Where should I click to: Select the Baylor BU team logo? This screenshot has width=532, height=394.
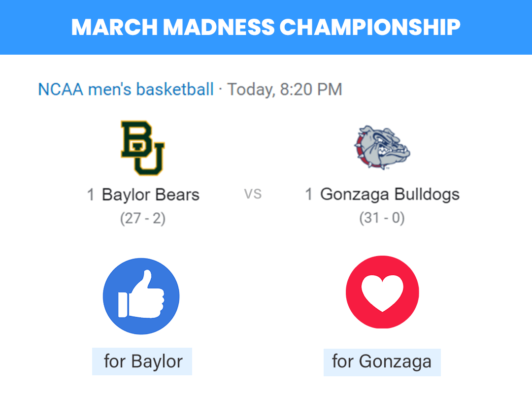(143, 148)
